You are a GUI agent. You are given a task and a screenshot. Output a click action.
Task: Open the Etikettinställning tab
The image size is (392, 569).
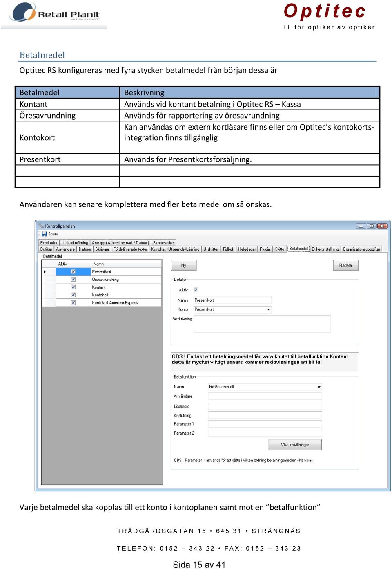(x=325, y=249)
